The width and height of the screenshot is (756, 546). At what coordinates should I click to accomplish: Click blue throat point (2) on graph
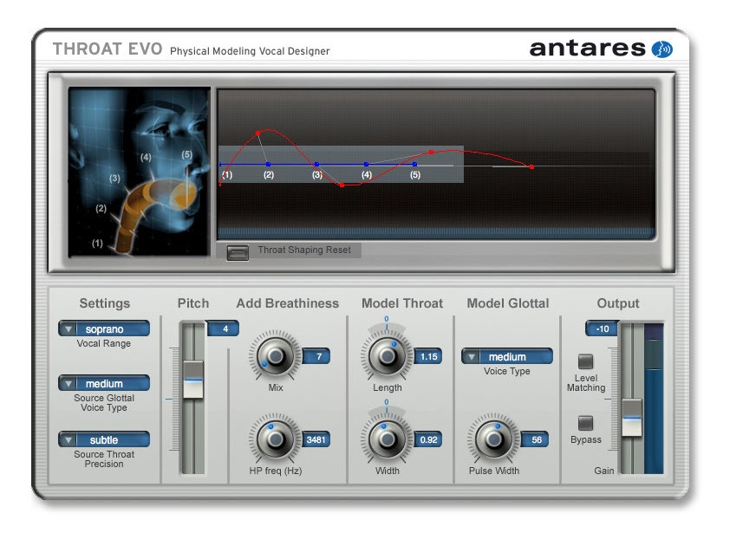click(269, 165)
